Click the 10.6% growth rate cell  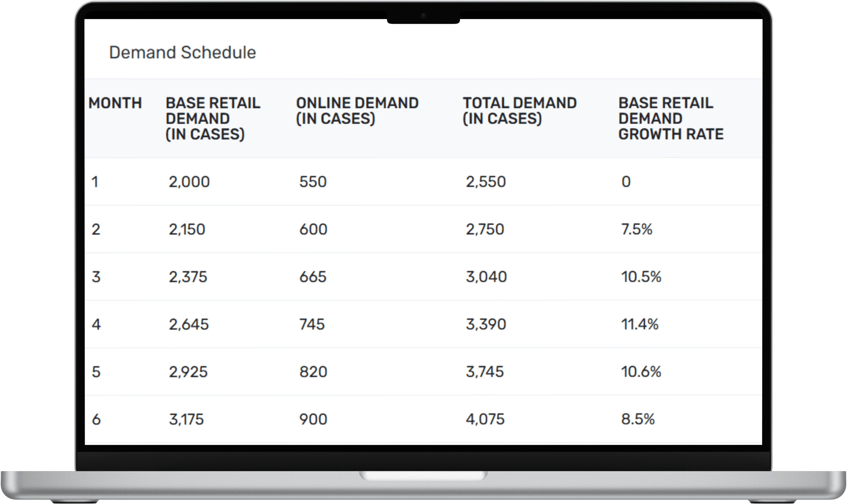pos(641,372)
